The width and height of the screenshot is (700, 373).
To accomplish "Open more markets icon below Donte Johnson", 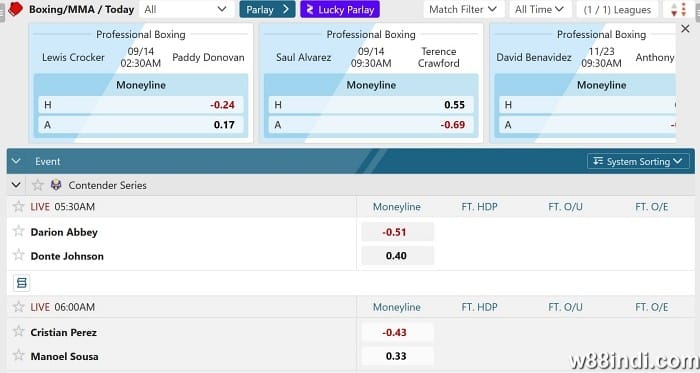I will point(21,282).
